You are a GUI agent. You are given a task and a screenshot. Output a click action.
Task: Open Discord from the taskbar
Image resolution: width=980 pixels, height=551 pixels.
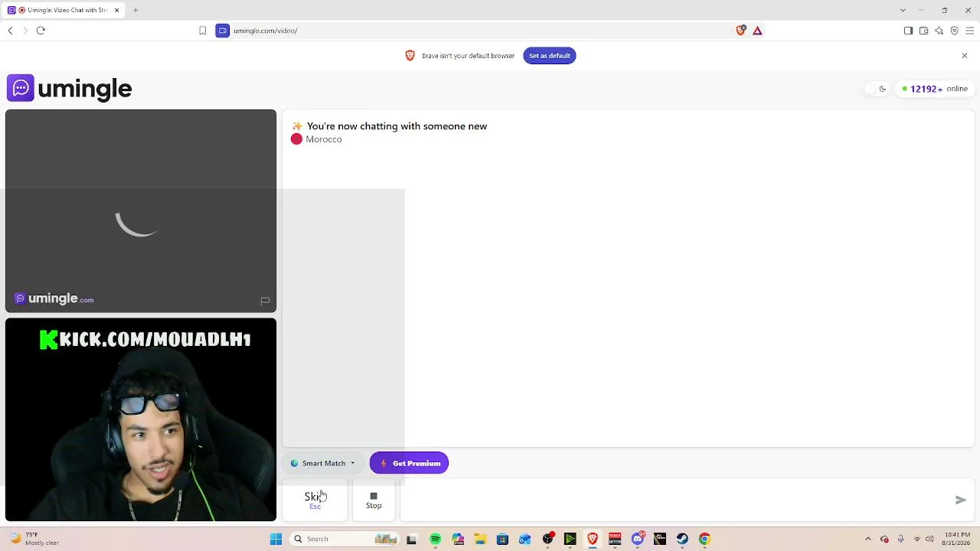[638, 539]
